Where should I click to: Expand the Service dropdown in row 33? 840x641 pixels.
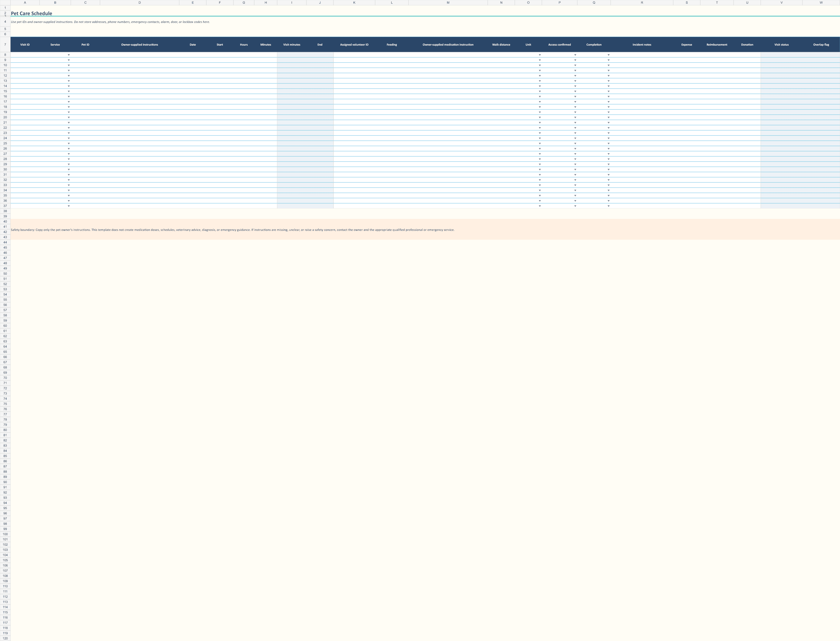pos(69,185)
